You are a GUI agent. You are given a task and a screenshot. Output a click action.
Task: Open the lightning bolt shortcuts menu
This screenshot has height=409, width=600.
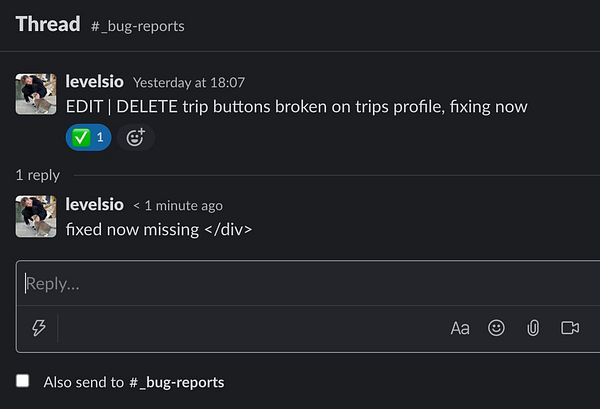(x=39, y=328)
